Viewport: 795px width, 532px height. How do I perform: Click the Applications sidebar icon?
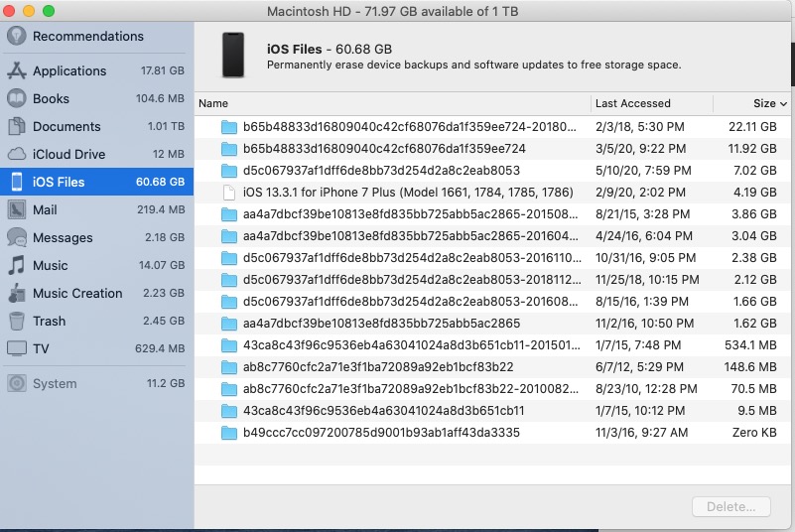(x=16, y=70)
